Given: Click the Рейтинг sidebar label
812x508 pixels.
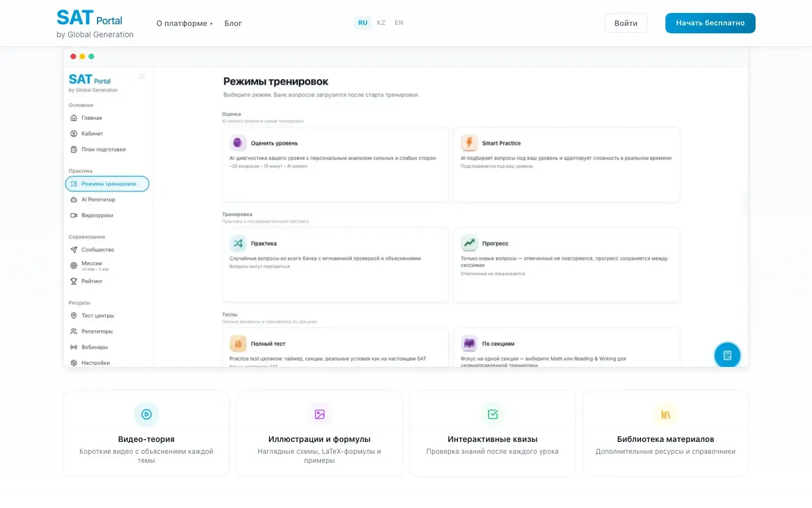Looking at the screenshot, I should tap(92, 281).
